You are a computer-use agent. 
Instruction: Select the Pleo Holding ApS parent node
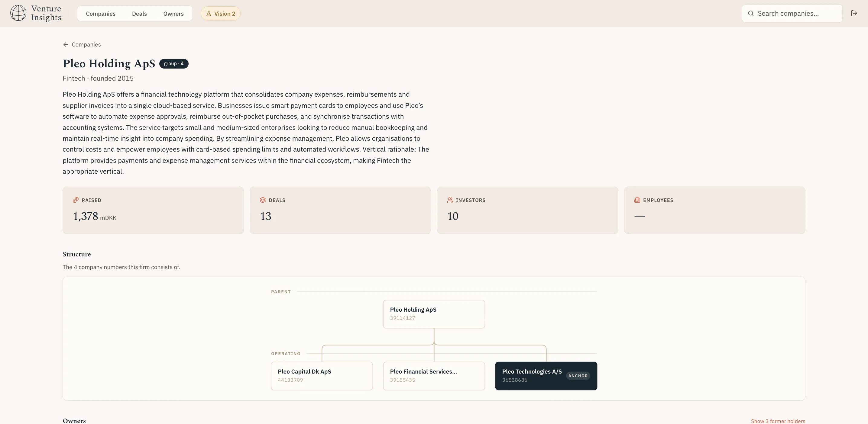434,314
